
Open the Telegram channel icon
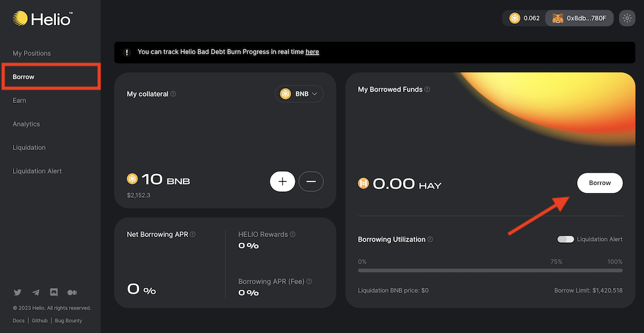click(35, 292)
